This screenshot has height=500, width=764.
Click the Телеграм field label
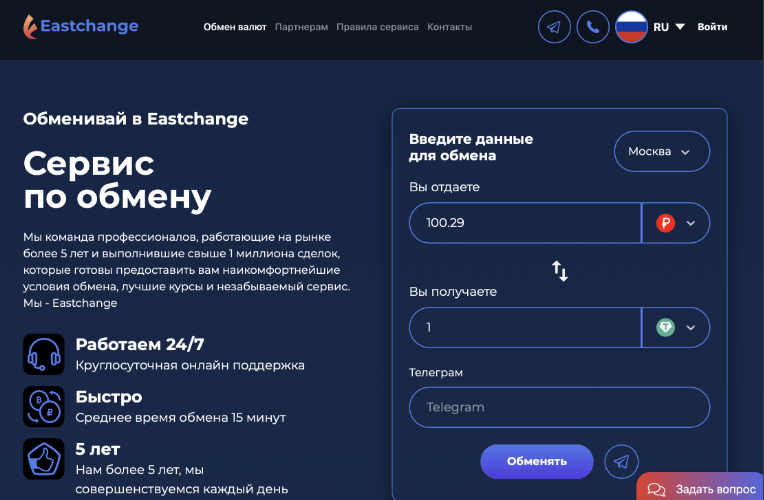point(436,372)
